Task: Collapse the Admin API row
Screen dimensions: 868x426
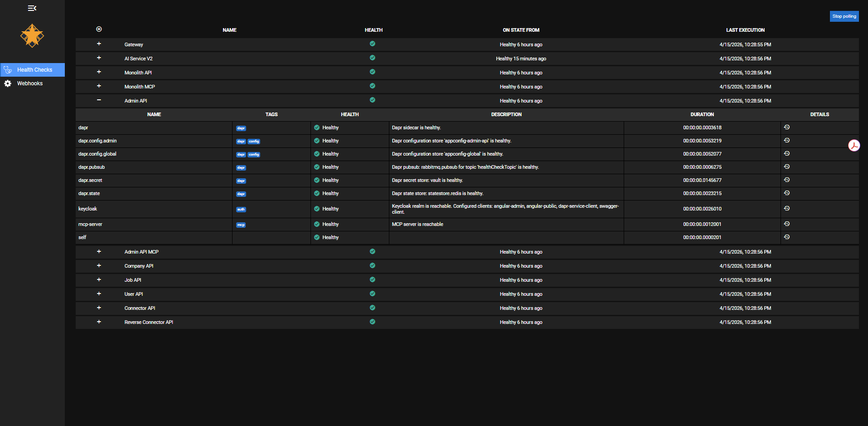Action: (x=99, y=100)
